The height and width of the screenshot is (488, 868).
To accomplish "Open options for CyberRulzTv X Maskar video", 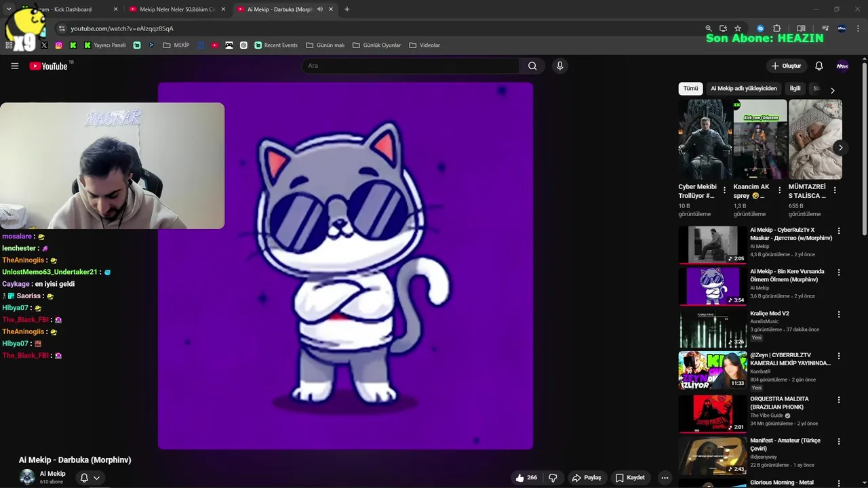I will coord(839,230).
